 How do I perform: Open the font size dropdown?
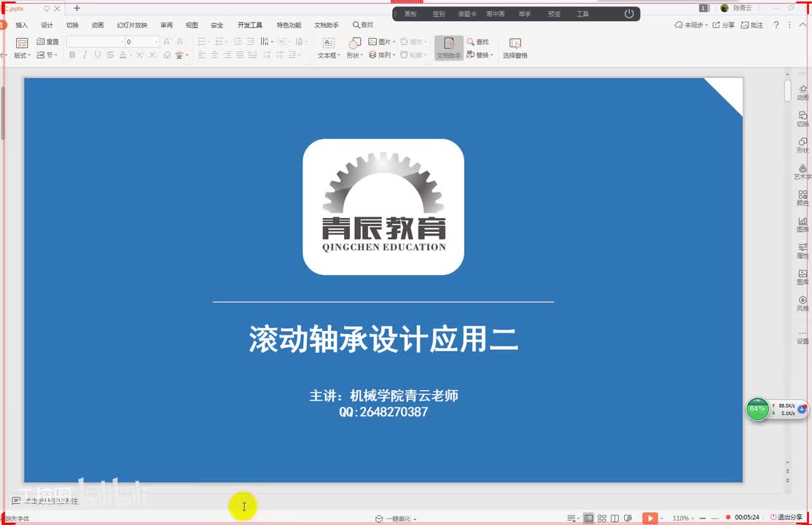pos(157,42)
